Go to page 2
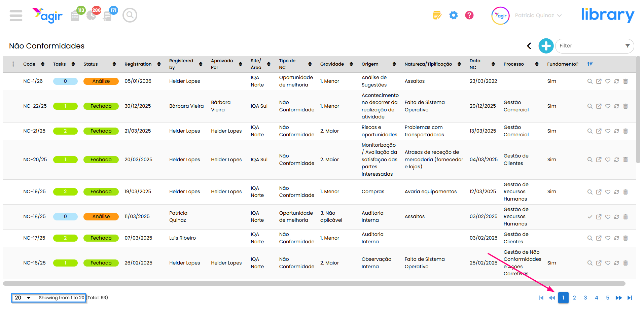 pyautogui.click(x=574, y=298)
